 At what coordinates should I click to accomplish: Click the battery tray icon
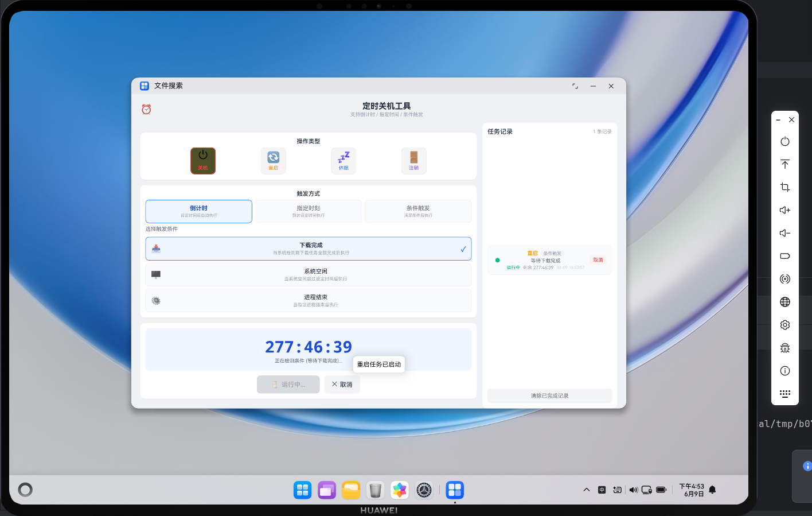(x=661, y=490)
